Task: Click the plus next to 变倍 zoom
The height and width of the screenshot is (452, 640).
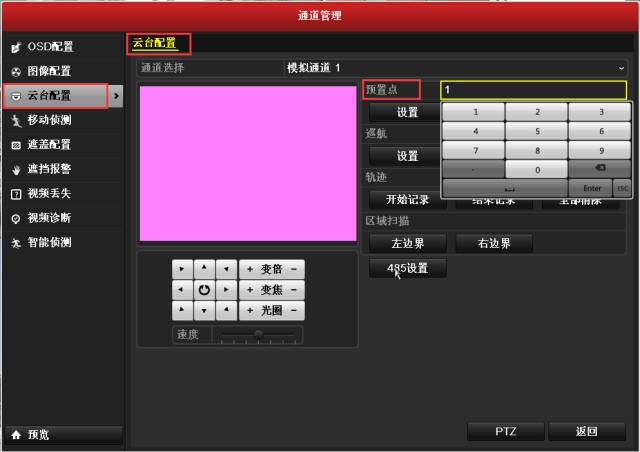Action: click(x=249, y=269)
